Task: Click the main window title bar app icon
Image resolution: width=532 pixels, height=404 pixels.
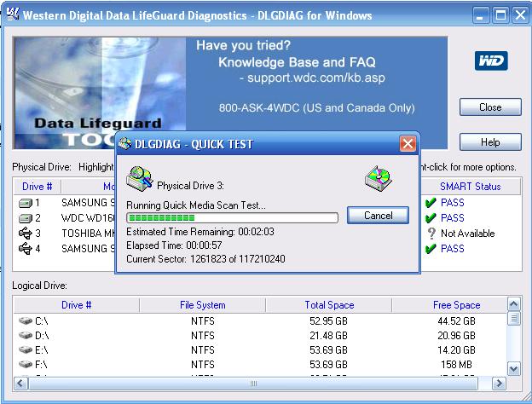Action: click(x=13, y=14)
